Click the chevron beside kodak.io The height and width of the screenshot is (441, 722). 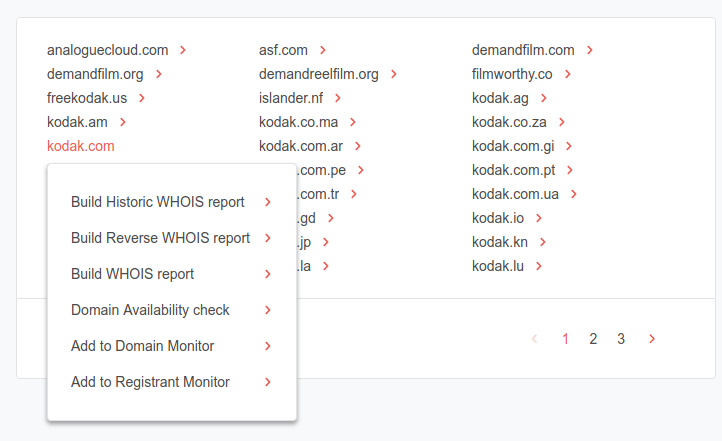click(539, 218)
